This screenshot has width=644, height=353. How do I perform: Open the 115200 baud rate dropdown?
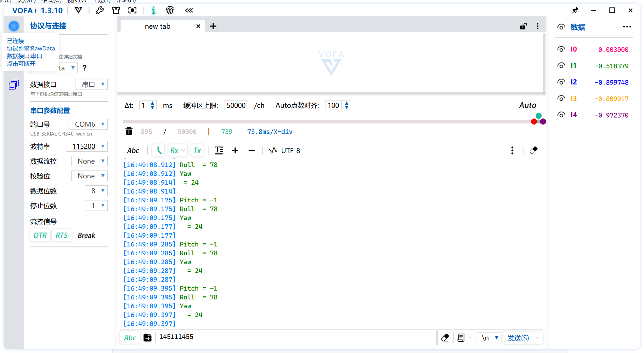[87, 146]
